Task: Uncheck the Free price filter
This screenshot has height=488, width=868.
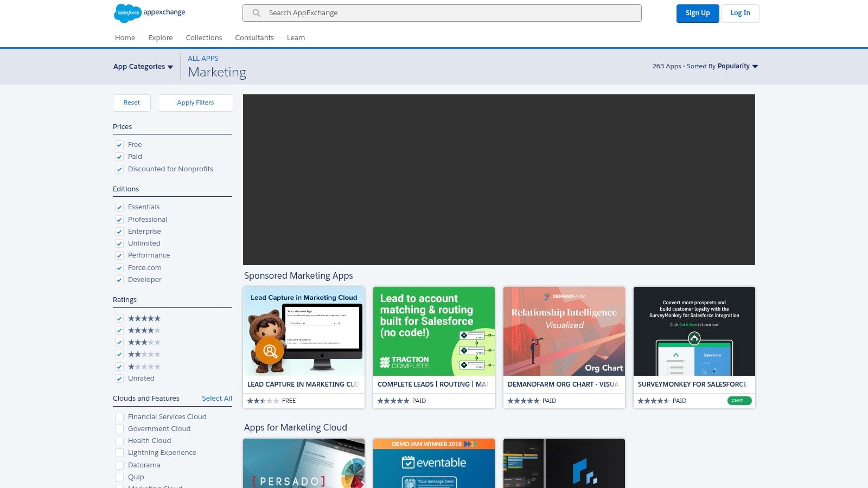Action: click(119, 145)
